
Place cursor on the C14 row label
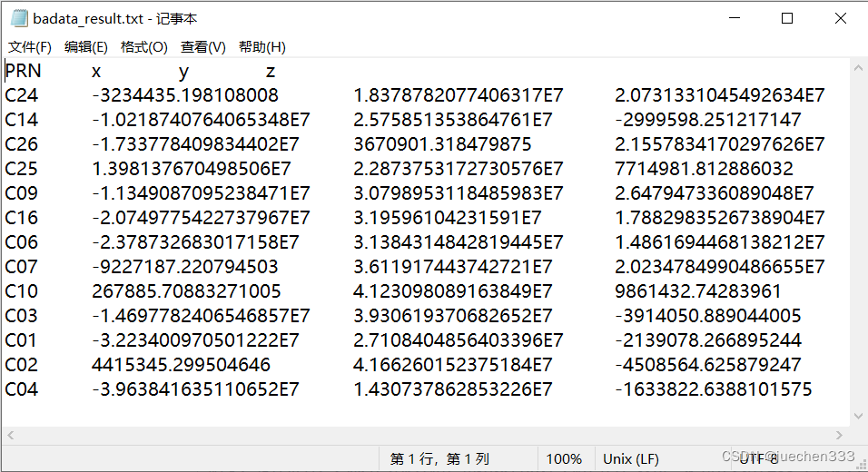pyautogui.click(x=22, y=120)
